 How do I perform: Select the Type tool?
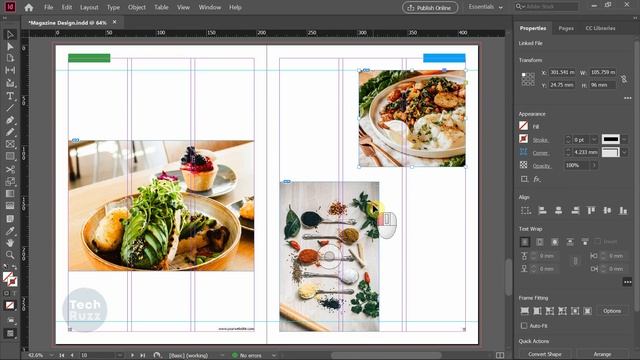(x=10, y=96)
